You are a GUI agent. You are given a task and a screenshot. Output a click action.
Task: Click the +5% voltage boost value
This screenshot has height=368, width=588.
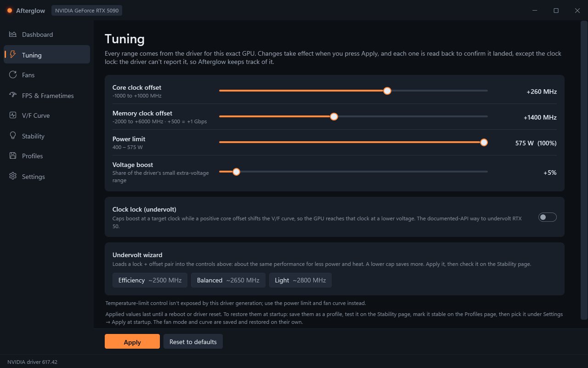(x=550, y=172)
